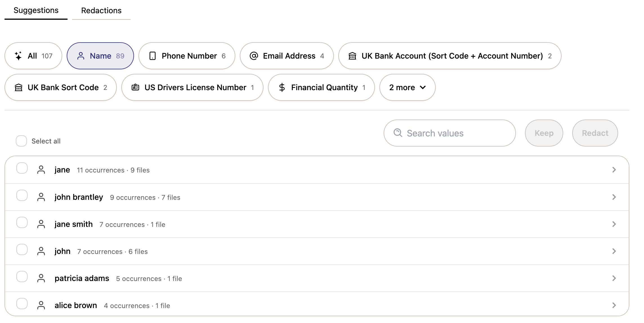Click the Redact button
This screenshot has width=644, height=323.
595,133
